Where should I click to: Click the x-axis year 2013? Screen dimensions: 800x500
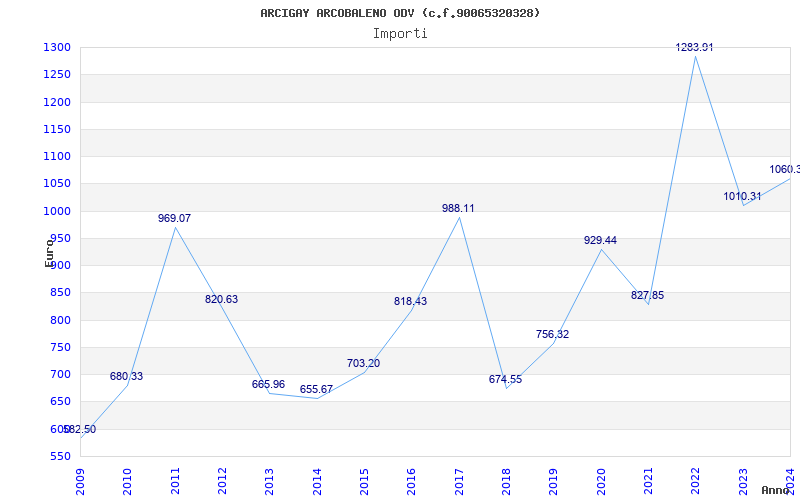(x=269, y=481)
